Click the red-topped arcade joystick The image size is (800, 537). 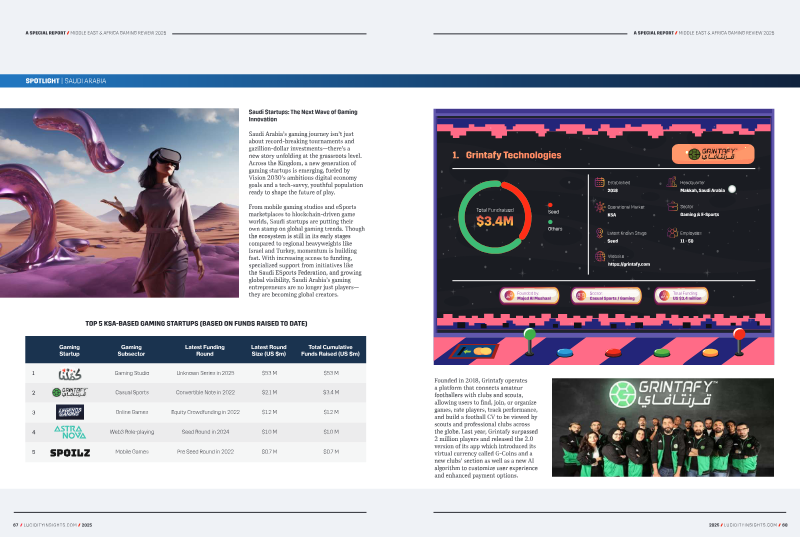click(x=739, y=342)
